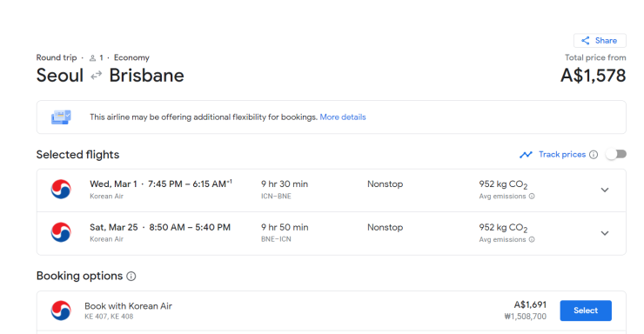Image resolution: width=644 pixels, height=334 pixels.
Task: Click the A$1,578 total price
Action: (593, 76)
